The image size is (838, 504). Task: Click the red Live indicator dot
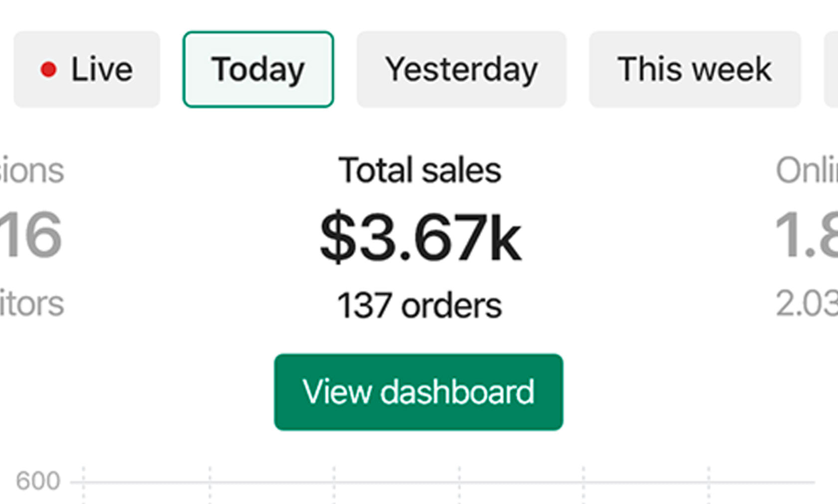click(x=48, y=69)
